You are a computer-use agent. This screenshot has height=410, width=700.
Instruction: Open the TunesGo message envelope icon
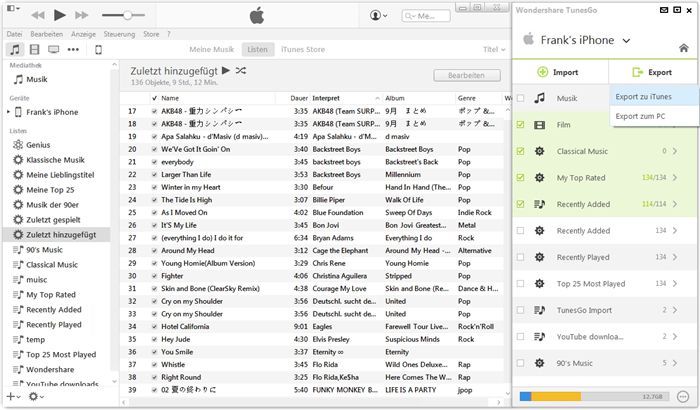pos(664,10)
